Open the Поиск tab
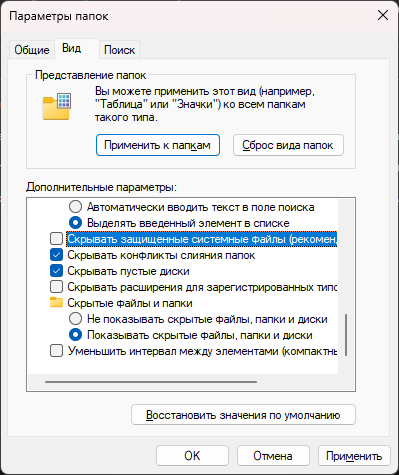Viewport: 399px width, 475px height. click(119, 50)
